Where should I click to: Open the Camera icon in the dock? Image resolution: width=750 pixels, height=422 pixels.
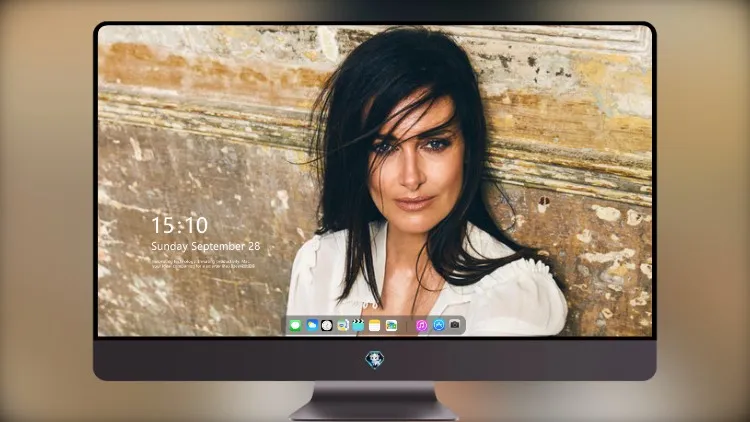(455, 325)
